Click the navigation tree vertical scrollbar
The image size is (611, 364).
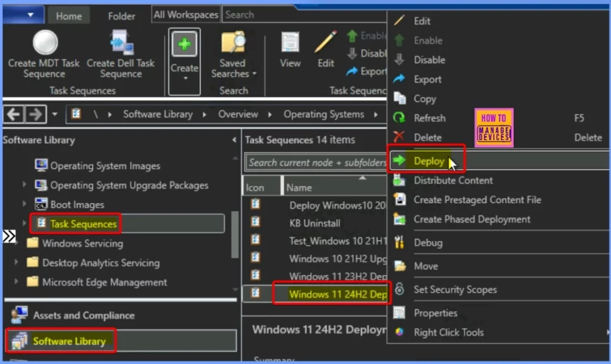tap(234, 234)
